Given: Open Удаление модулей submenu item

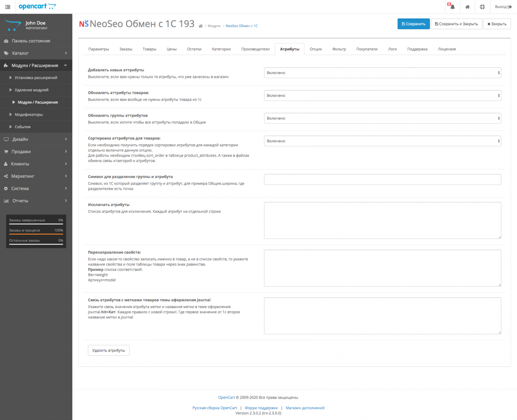Looking at the screenshot, I should [x=36, y=90].
